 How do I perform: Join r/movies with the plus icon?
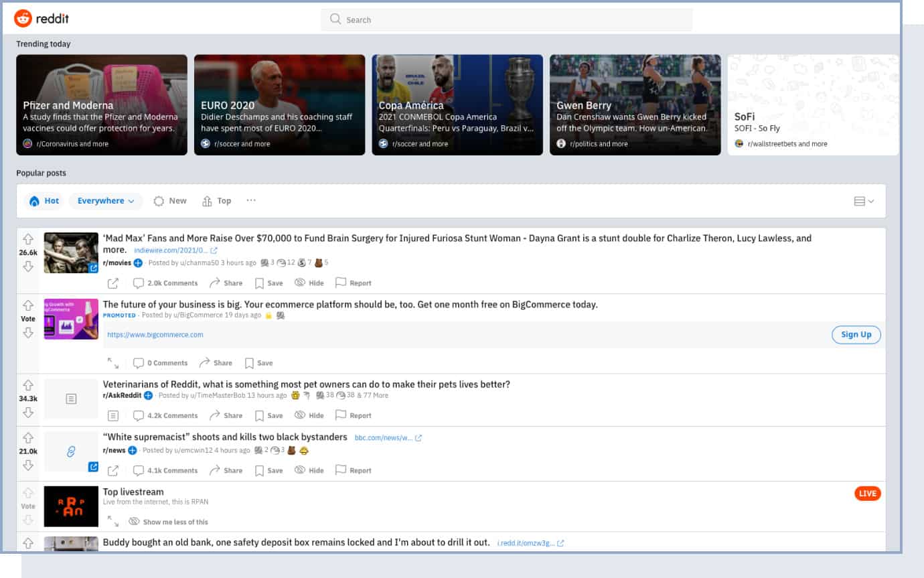(138, 263)
